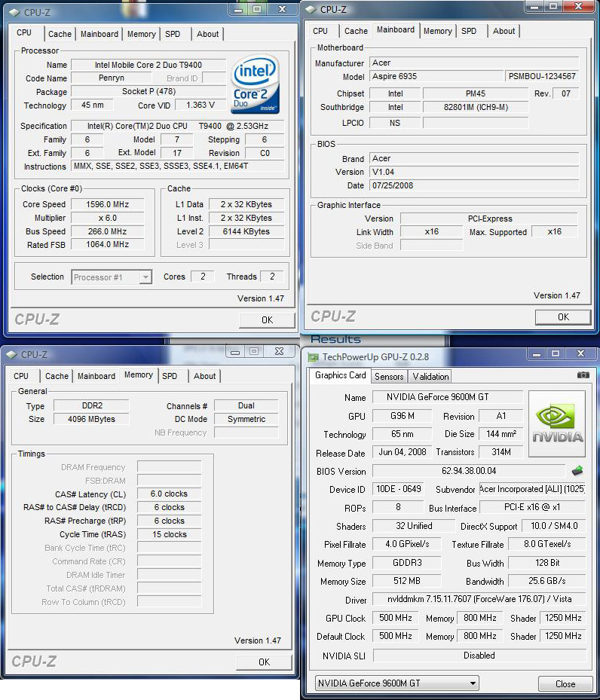Click the Rated FSB value 1064.0 MHz
Screen dimensions: 600x700
[107, 245]
